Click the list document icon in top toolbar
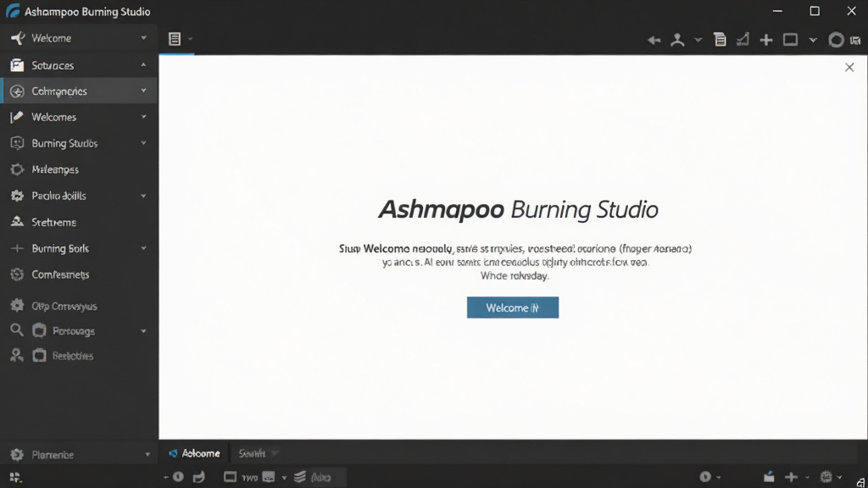868x488 pixels. 175,39
